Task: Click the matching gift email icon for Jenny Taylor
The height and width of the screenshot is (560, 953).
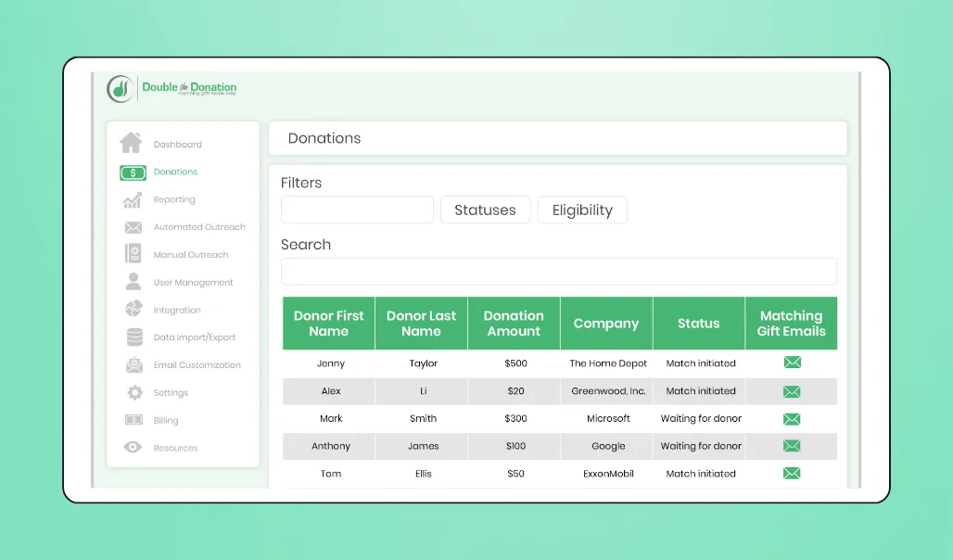Action: [x=791, y=363]
